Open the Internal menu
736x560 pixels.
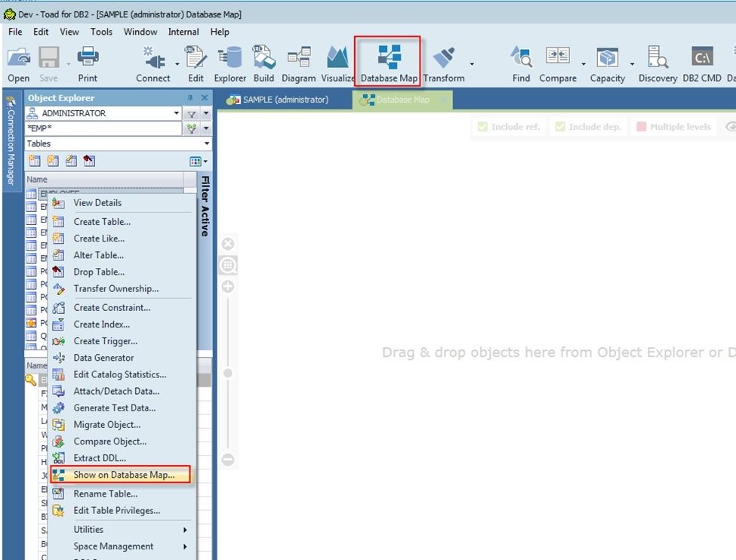pos(183,32)
